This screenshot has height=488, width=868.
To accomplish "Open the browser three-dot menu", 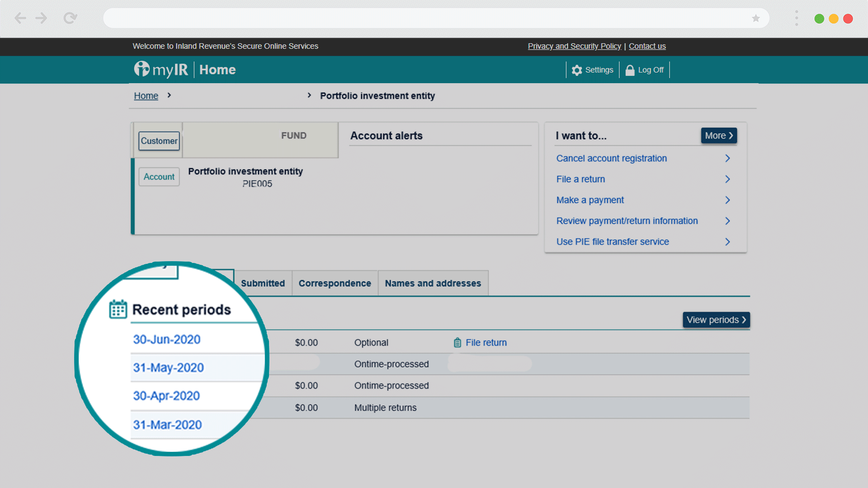I will pos(797,18).
